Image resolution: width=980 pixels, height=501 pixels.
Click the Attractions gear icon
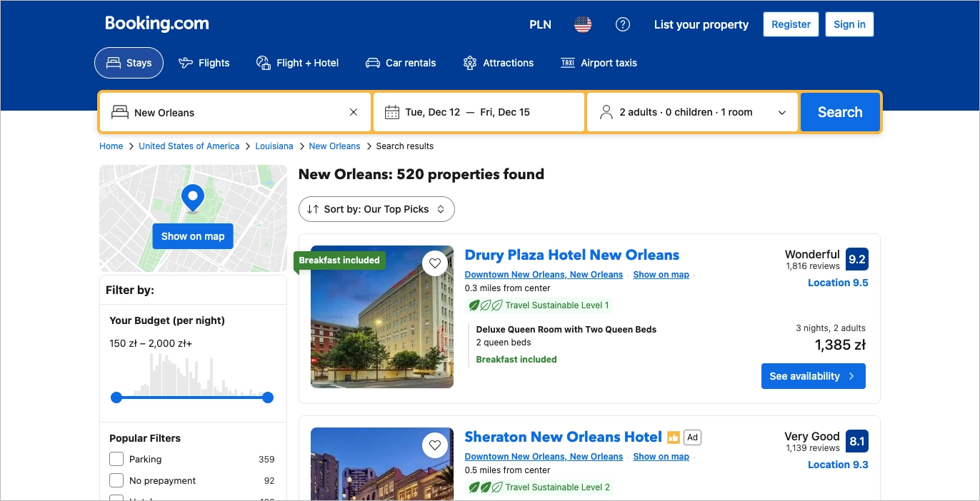(470, 62)
